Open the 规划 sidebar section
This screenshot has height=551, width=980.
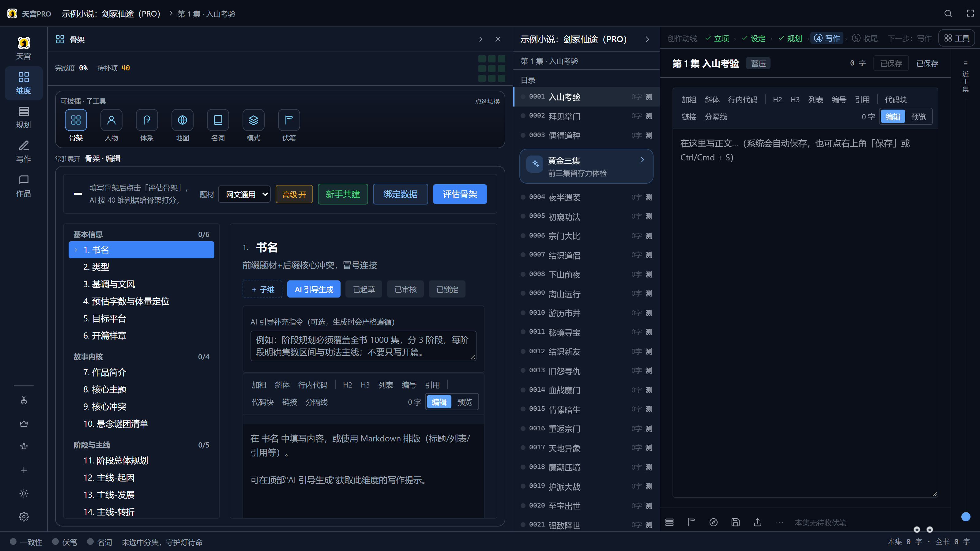click(x=24, y=117)
